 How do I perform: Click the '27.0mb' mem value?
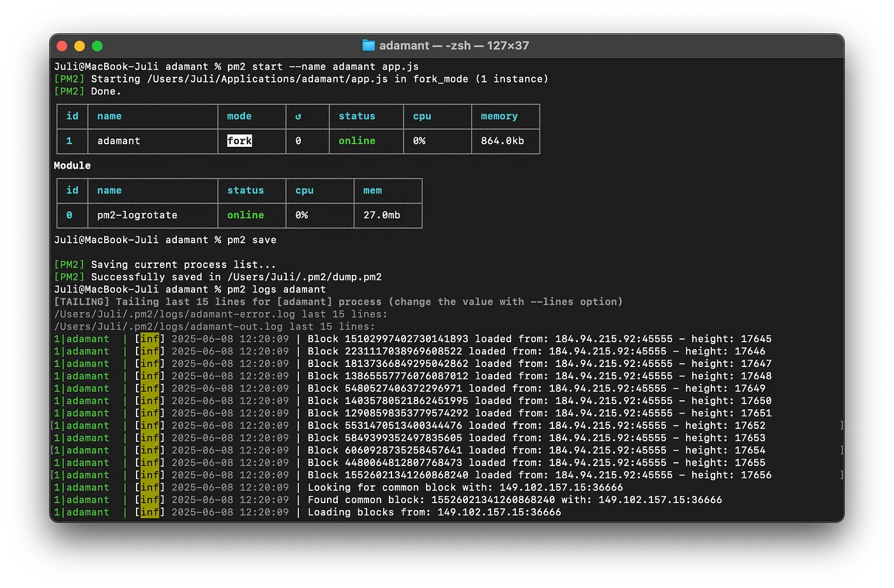pos(382,215)
